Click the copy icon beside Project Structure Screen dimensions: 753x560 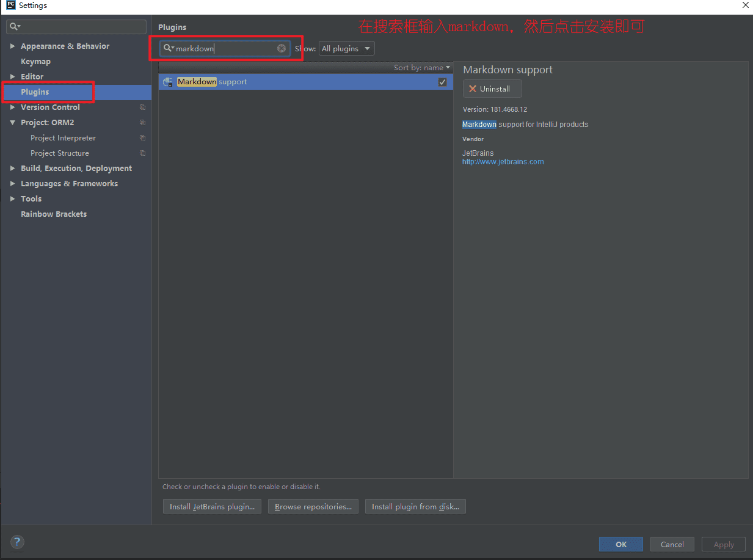tap(142, 153)
